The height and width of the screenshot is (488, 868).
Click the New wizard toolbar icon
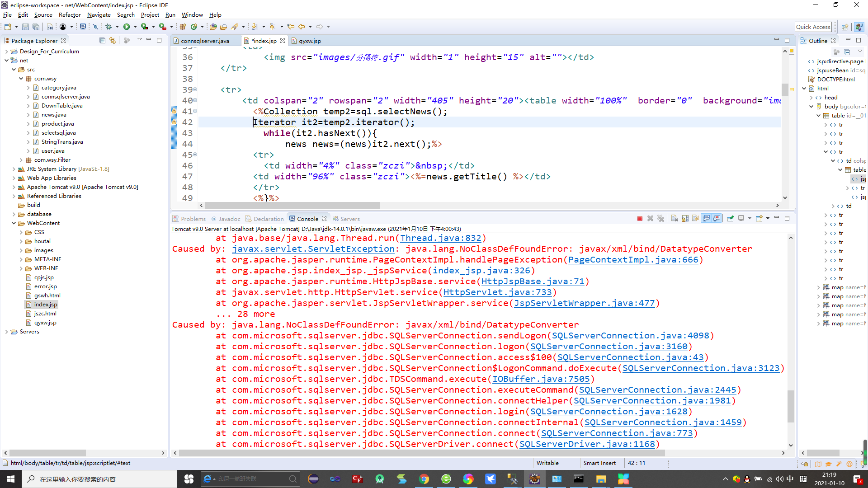click(x=8, y=27)
